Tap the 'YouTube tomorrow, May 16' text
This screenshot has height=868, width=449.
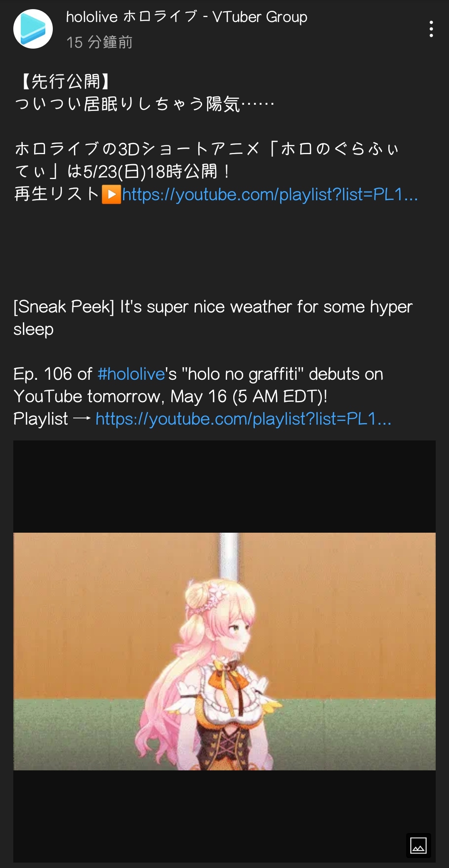pyautogui.click(x=121, y=396)
